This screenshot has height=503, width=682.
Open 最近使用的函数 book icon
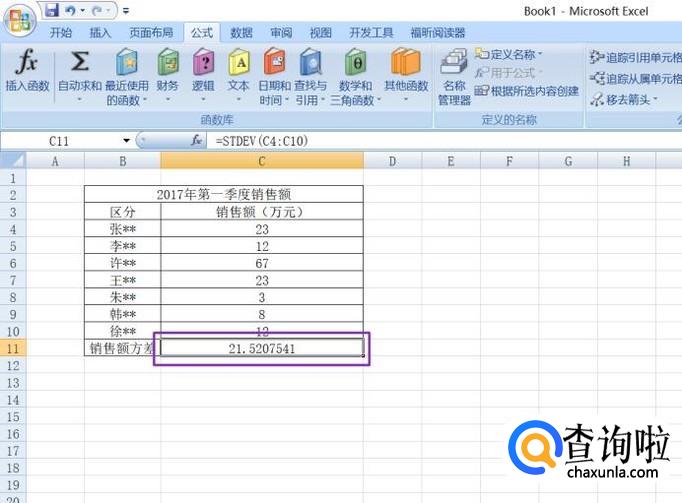coord(127,62)
